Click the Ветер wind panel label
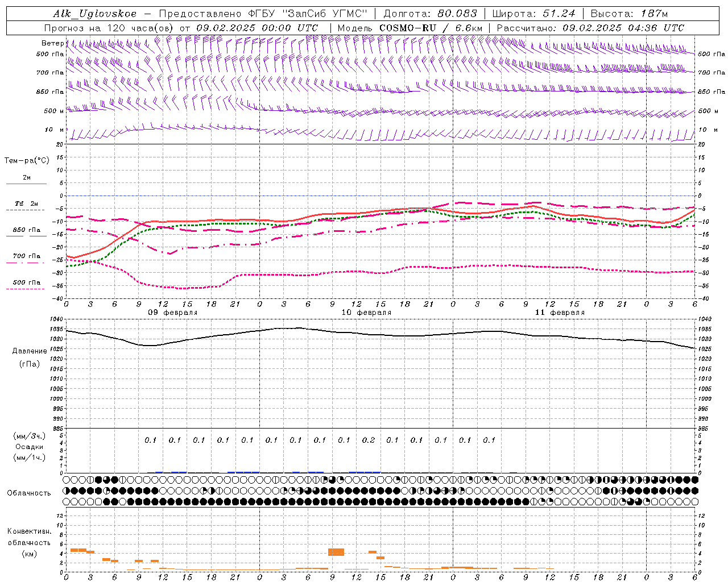Viewport: 728px width, 582px height. click(x=52, y=43)
